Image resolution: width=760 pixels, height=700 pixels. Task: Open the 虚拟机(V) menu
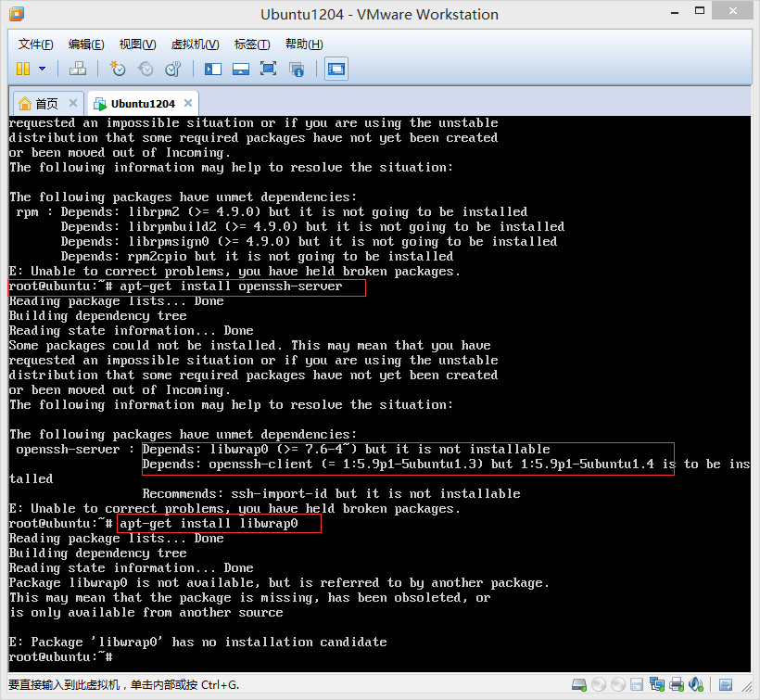tap(196, 45)
